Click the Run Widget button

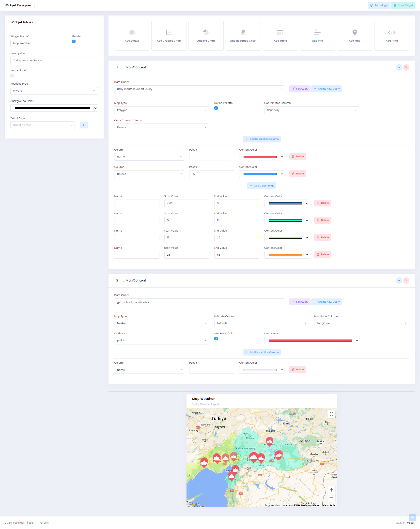point(379,5)
